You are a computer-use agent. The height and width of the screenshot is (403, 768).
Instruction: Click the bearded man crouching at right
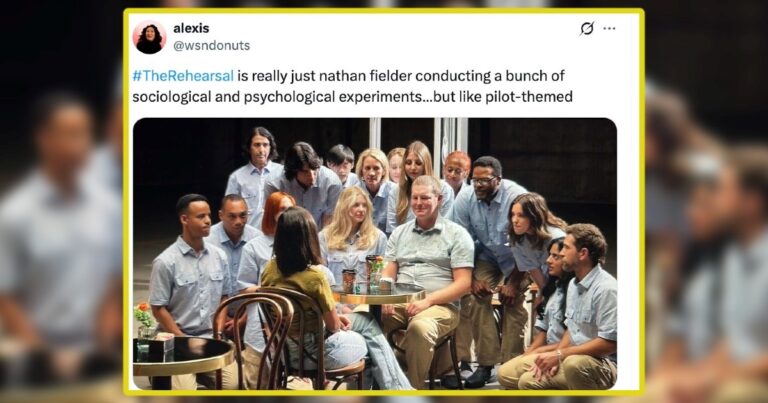pyautogui.click(x=571, y=309)
